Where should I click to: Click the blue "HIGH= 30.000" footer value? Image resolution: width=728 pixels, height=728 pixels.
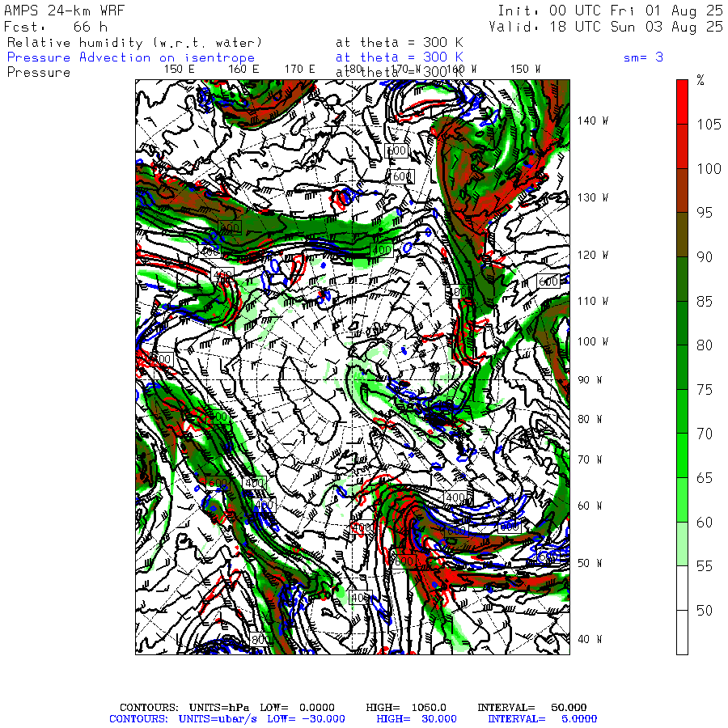coord(417,719)
